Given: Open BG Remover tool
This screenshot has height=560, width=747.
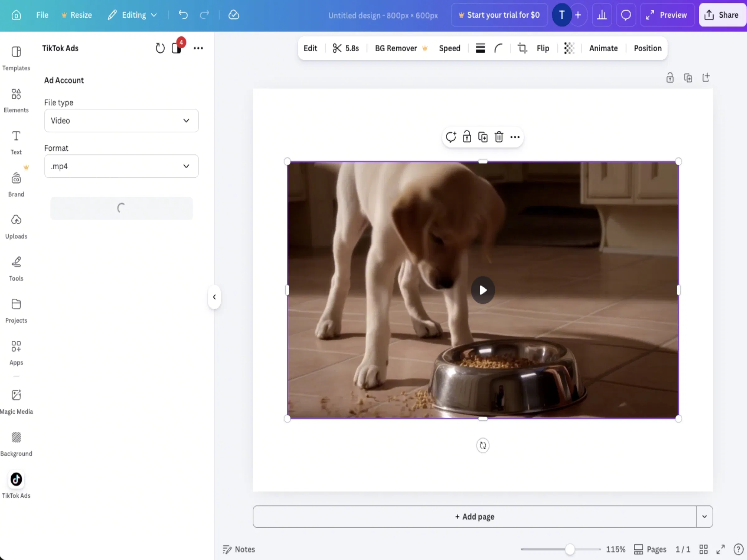Looking at the screenshot, I should pyautogui.click(x=401, y=48).
